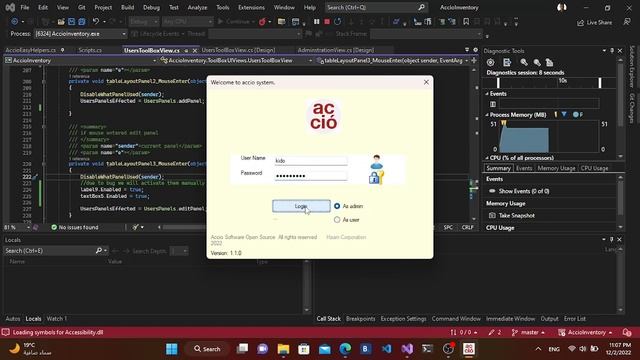
Task: Switch to the CPU Usage tab
Action: [x=594, y=168]
